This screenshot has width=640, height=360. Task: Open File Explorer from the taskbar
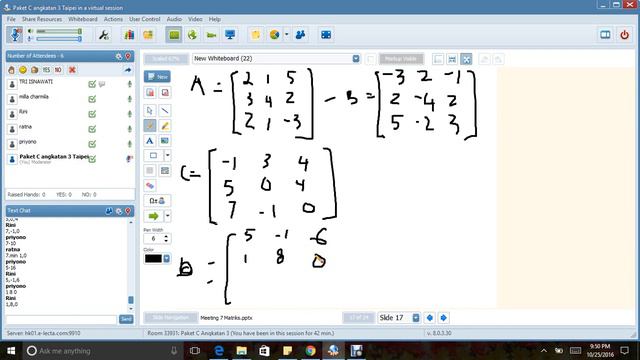point(242,351)
